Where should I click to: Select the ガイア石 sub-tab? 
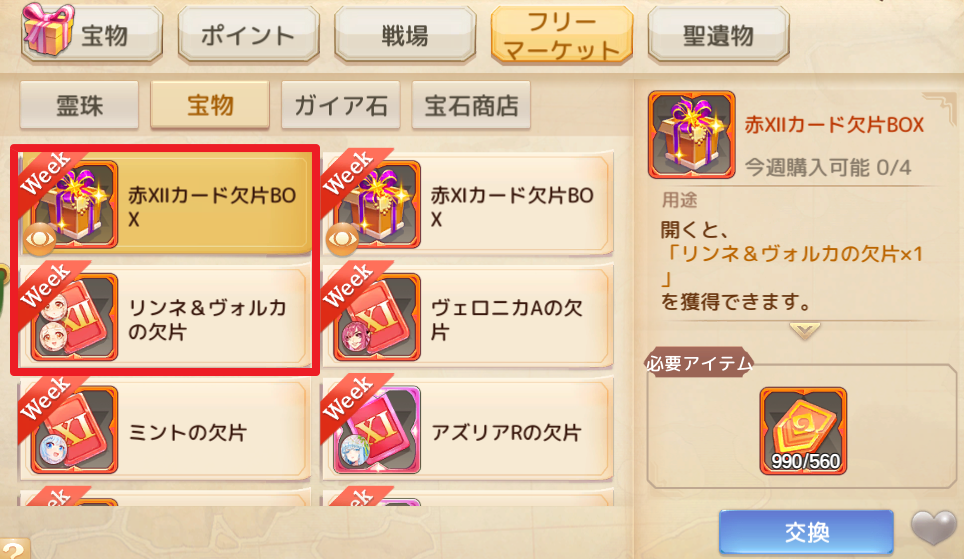341,105
